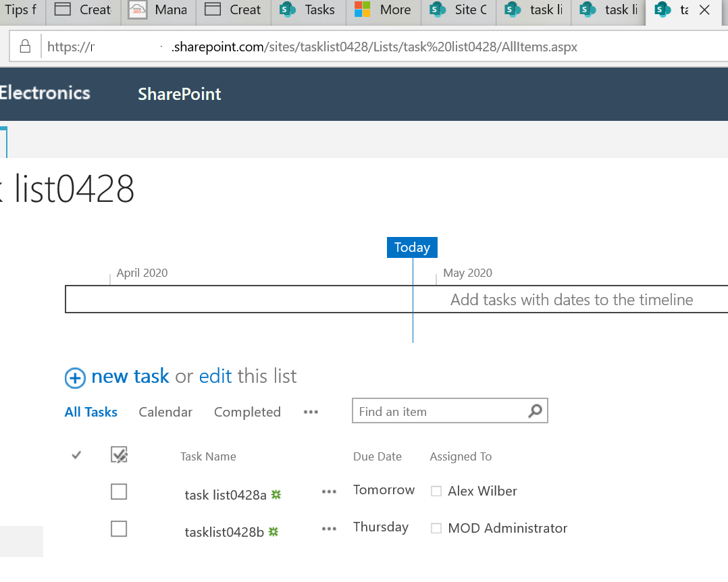Image resolution: width=728 pixels, height=582 pixels.
Task: Check the checkbox beside Alex Wilber
Action: (x=436, y=492)
